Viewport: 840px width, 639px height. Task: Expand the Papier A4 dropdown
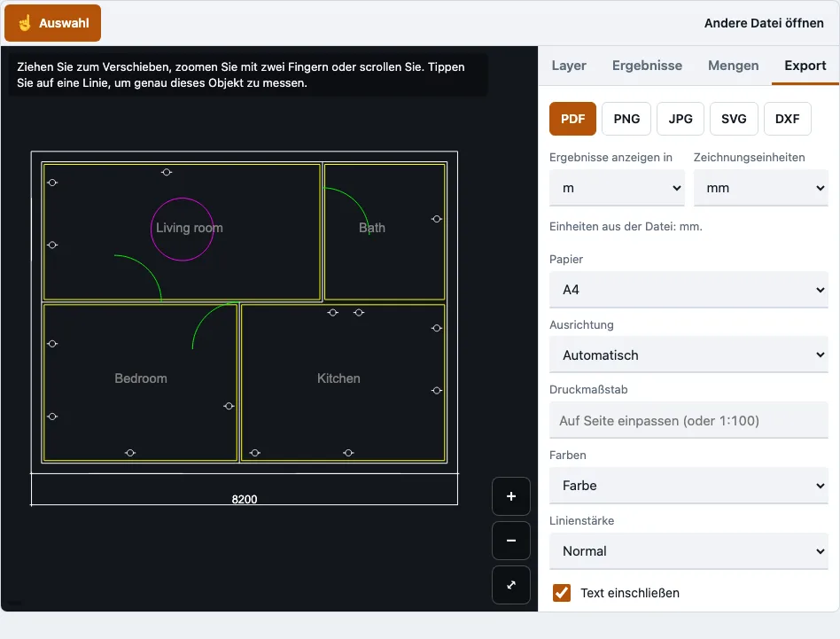tap(689, 290)
